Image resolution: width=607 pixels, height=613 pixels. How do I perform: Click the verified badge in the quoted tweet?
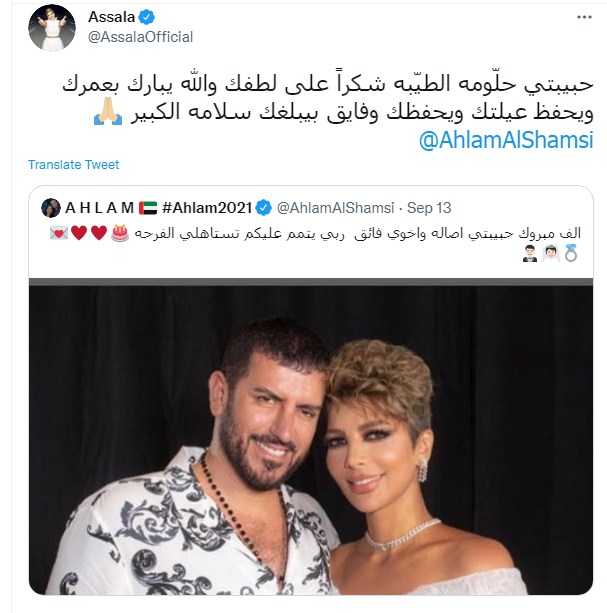263,208
